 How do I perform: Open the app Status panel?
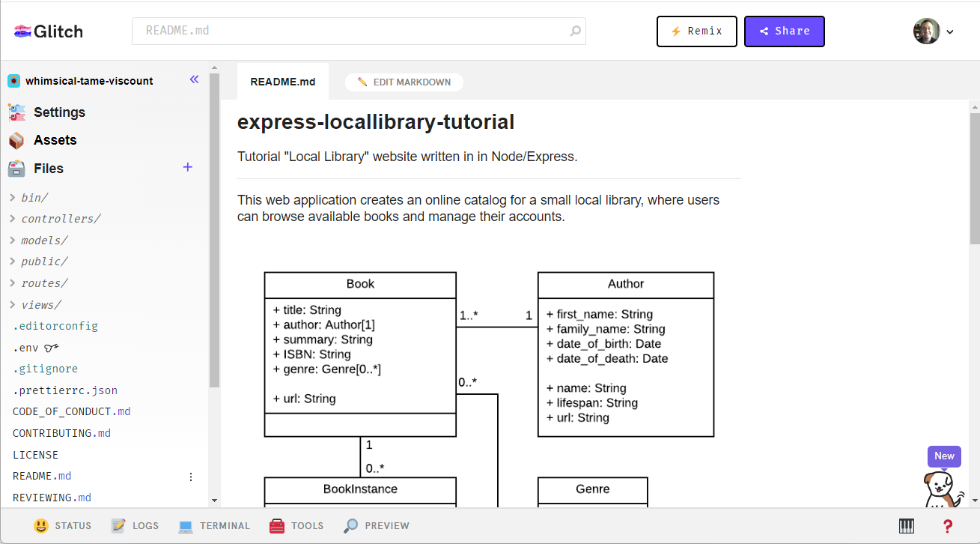click(x=62, y=525)
